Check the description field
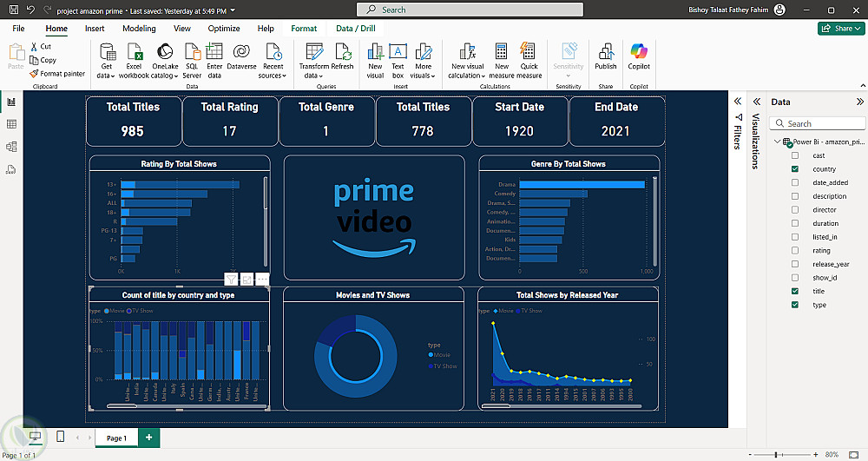This screenshot has width=868, height=461. point(795,196)
